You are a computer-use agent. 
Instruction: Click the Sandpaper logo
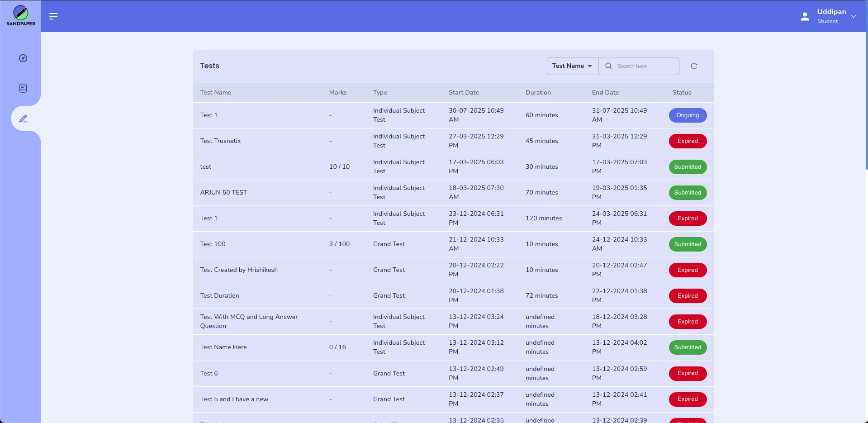(21, 16)
